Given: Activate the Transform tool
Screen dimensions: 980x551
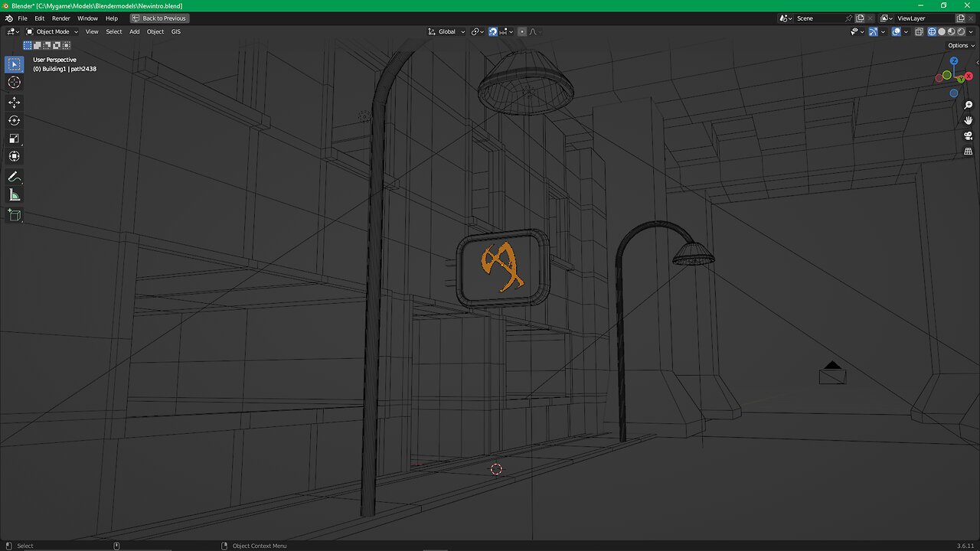Looking at the screenshot, I should [15, 156].
